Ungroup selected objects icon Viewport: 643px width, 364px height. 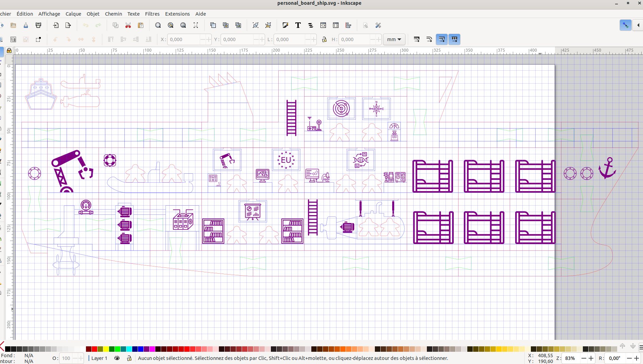pos(268,25)
